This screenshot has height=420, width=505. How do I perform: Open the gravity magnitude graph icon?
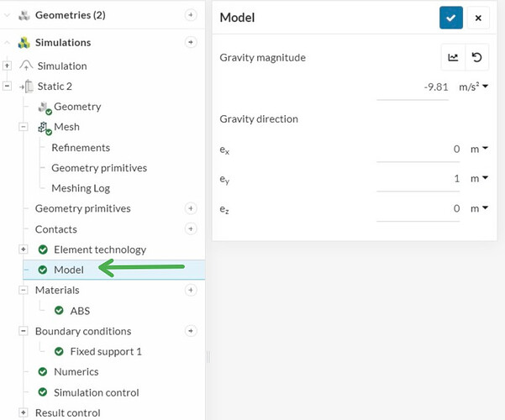click(453, 57)
